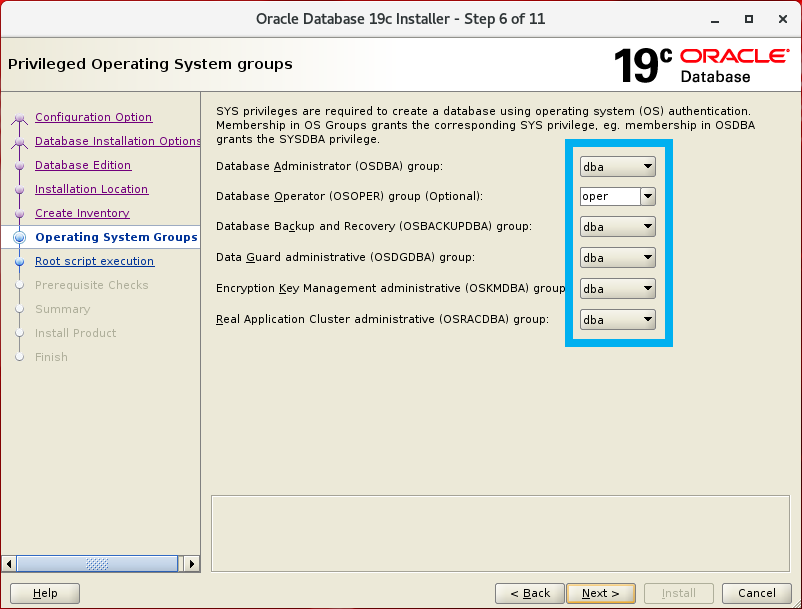Open the OSDGDBA group dropdown
Image resolution: width=802 pixels, height=609 pixels.
click(x=617, y=258)
